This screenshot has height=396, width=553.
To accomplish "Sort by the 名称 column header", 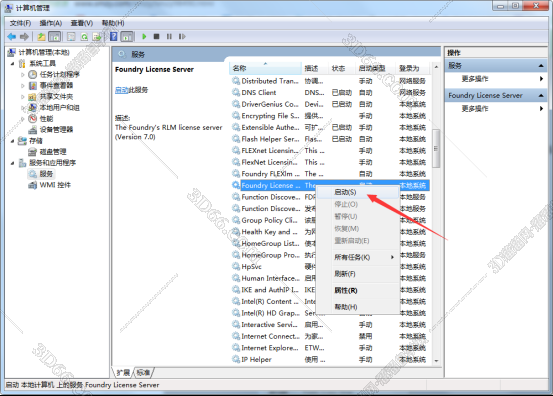I will point(265,68).
